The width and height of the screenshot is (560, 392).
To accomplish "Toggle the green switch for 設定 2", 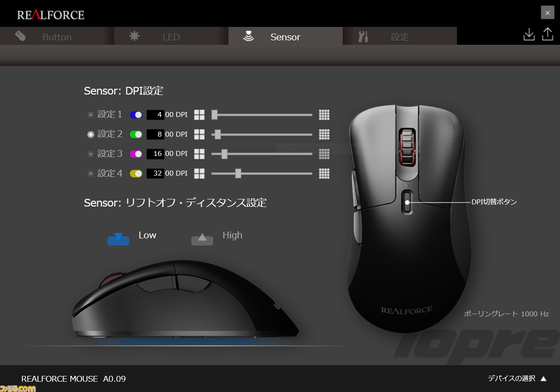I will pos(136,134).
